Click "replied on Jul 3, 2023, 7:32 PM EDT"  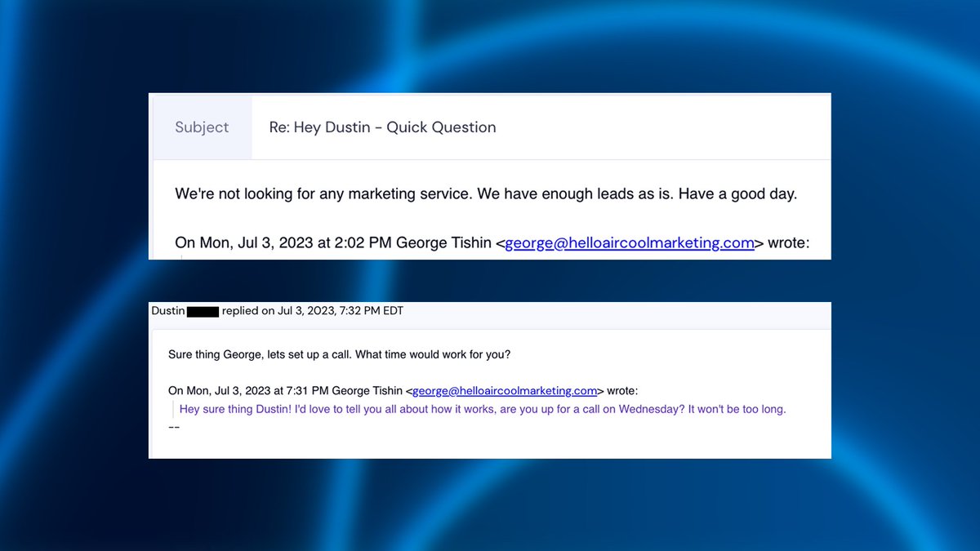pyautogui.click(x=313, y=311)
